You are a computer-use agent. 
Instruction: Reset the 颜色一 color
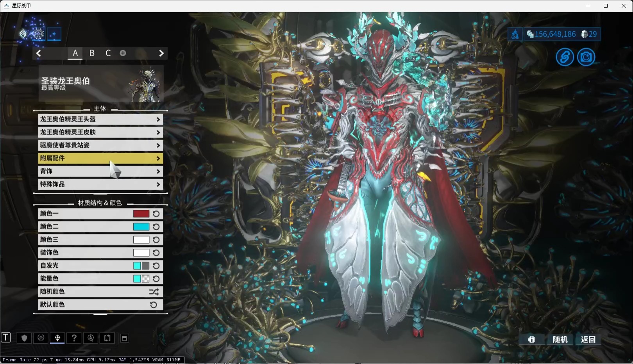(x=156, y=214)
